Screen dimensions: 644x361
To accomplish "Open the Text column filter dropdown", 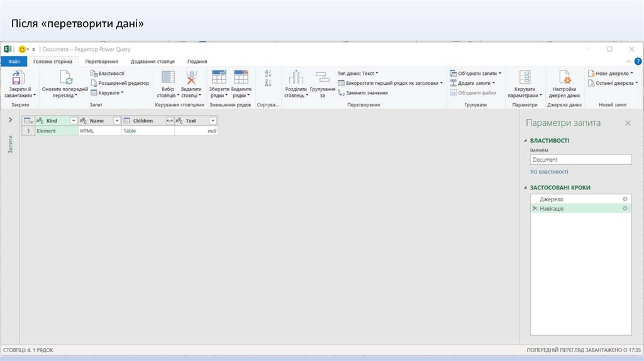I will click(213, 121).
